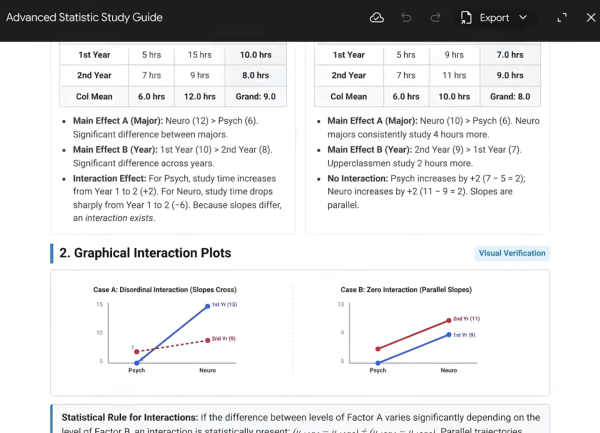Click the 10.0 hrs row mean cell
The image size is (600, 433).
click(256, 55)
